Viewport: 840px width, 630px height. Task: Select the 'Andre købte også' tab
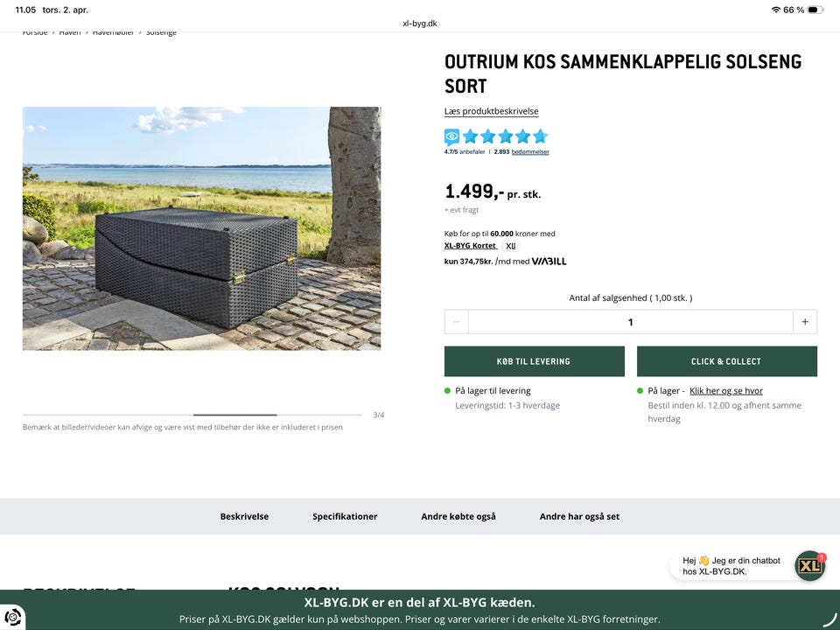(458, 516)
